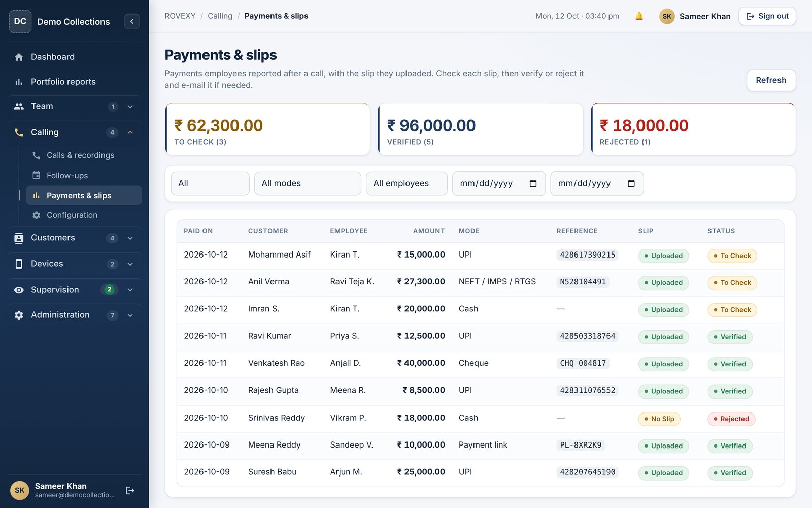Click the Sign out button

tap(767, 16)
